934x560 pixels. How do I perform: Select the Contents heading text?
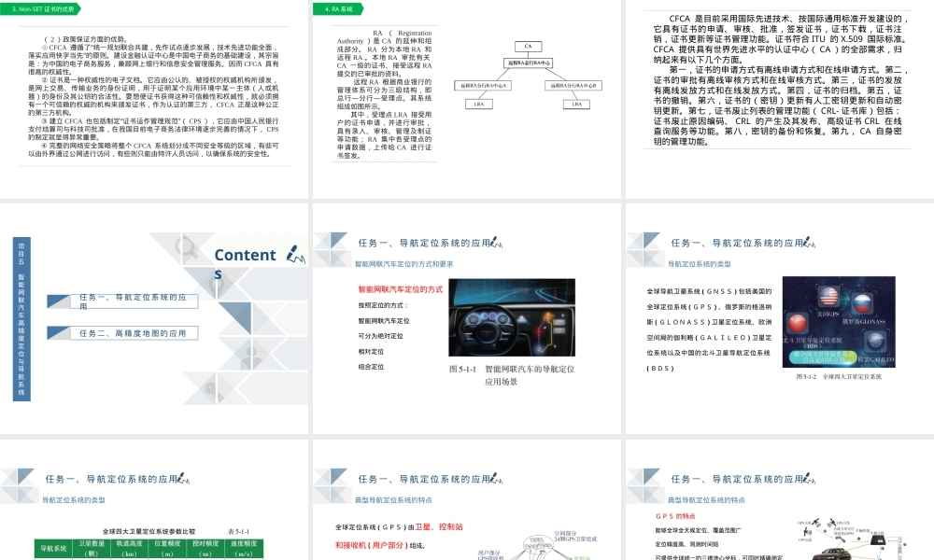pyautogui.click(x=245, y=263)
